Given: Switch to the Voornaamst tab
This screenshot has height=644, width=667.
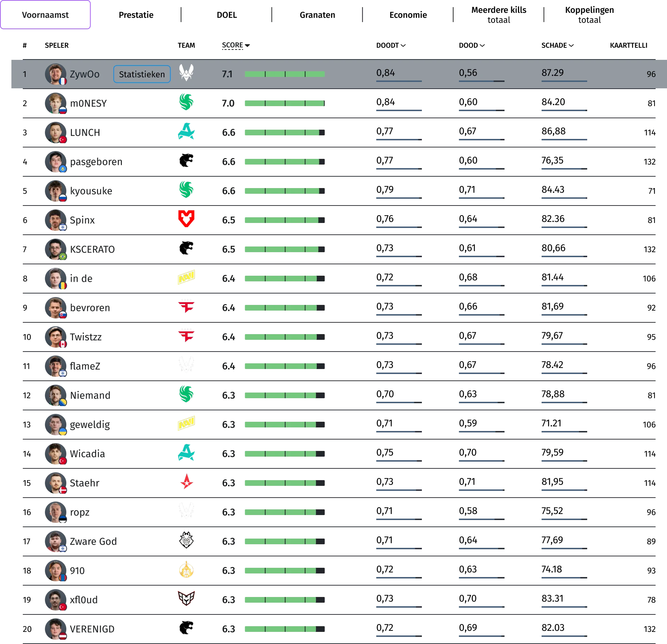Looking at the screenshot, I should pos(45,15).
